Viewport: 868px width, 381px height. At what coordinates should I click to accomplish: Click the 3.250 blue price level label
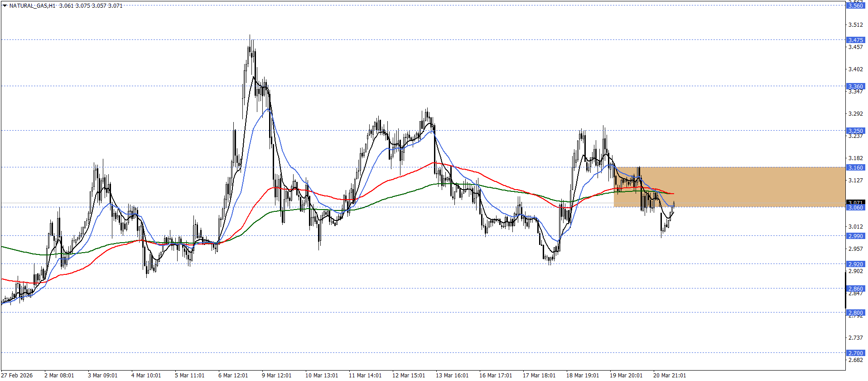[855, 131]
